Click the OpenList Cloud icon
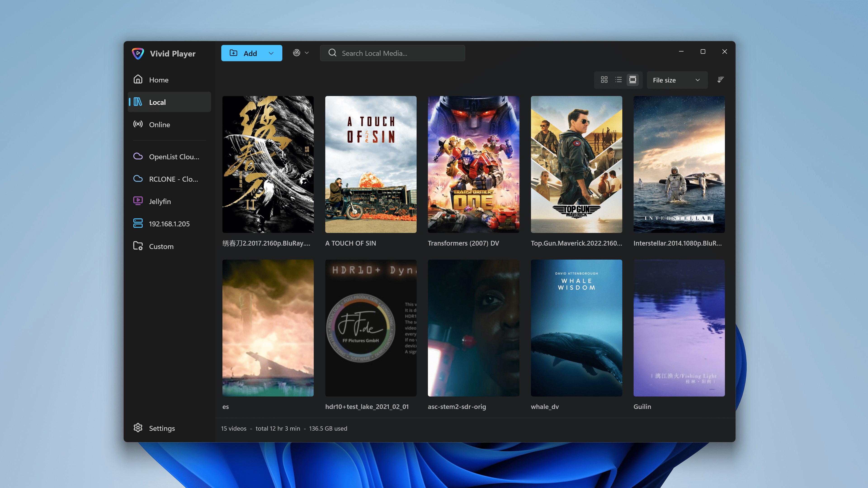868x488 pixels. point(138,157)
